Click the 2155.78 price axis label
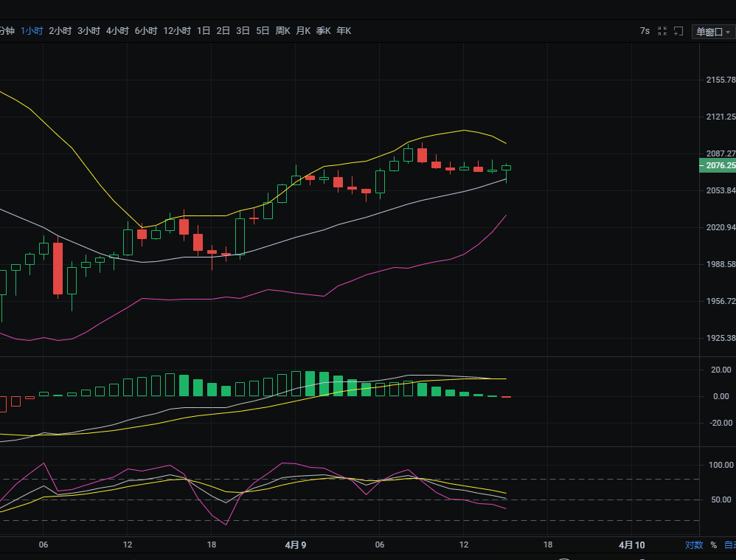This screenshot has height=560, width=736. pyautogui.click(x=721, y=80)
